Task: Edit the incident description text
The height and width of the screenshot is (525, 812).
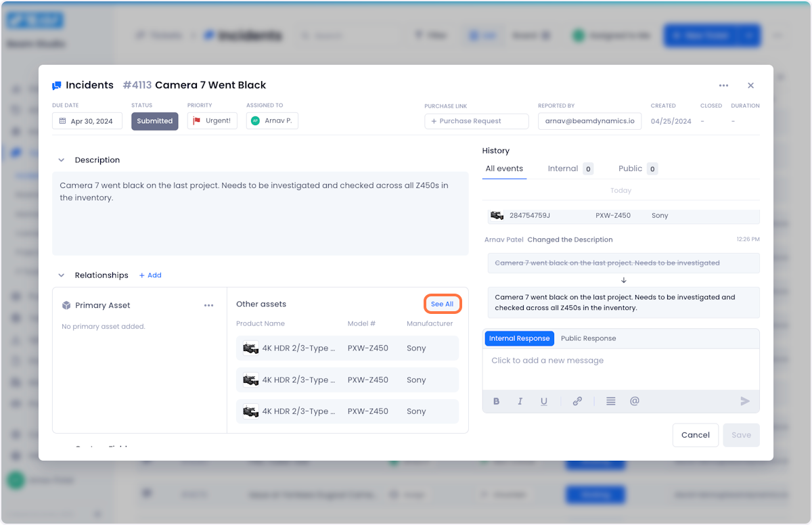Action: pyautogui.click(x=261, y=213)
